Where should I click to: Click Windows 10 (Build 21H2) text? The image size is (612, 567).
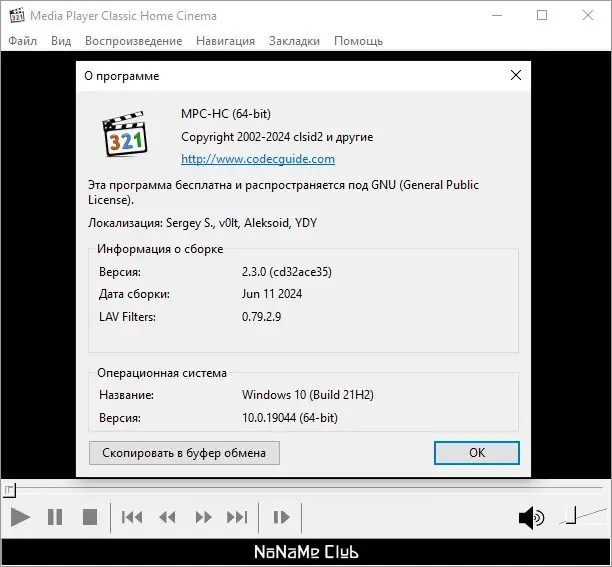coord(308,395)
